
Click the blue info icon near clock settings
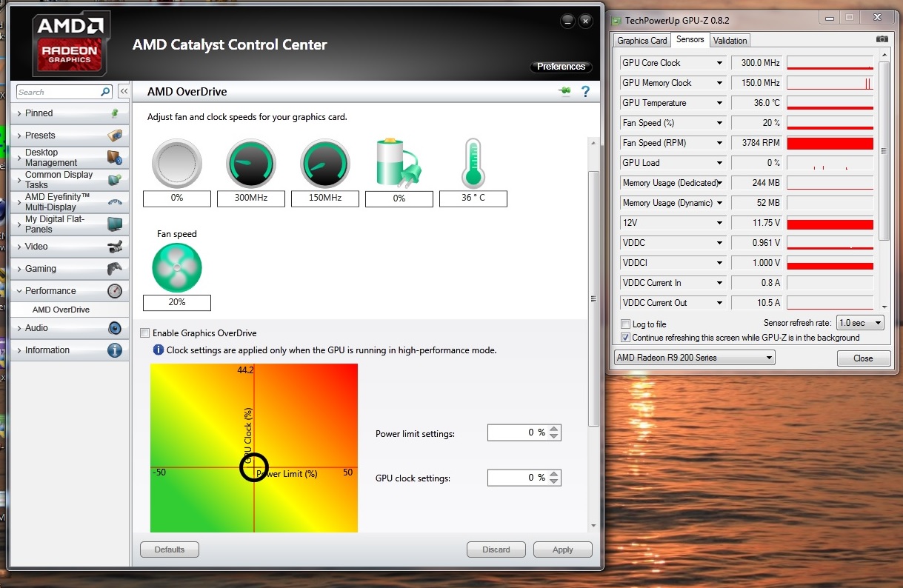[x=158, y=350]
